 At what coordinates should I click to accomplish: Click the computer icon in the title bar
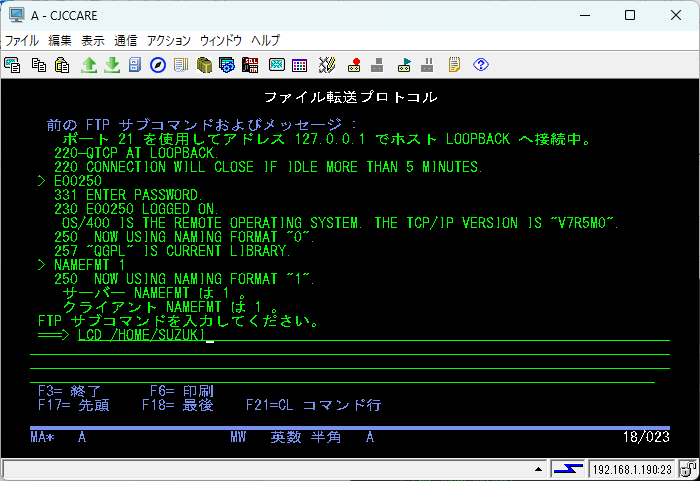(17, 15)
